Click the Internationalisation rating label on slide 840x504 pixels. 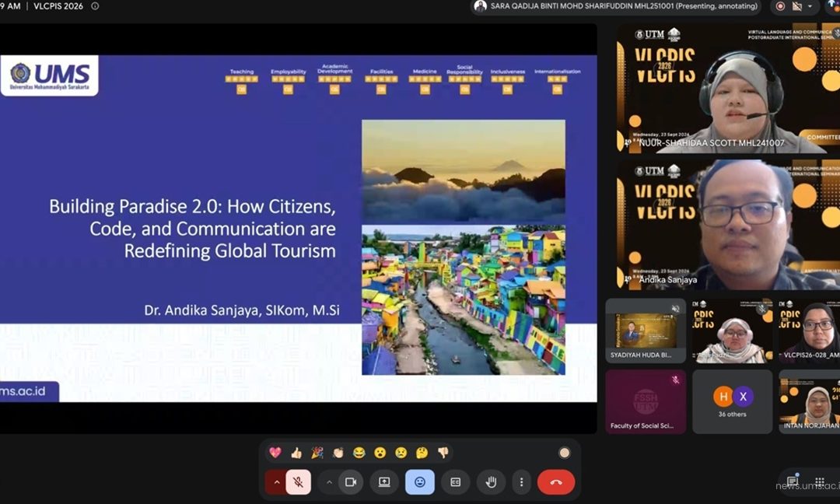pos(557,72)
